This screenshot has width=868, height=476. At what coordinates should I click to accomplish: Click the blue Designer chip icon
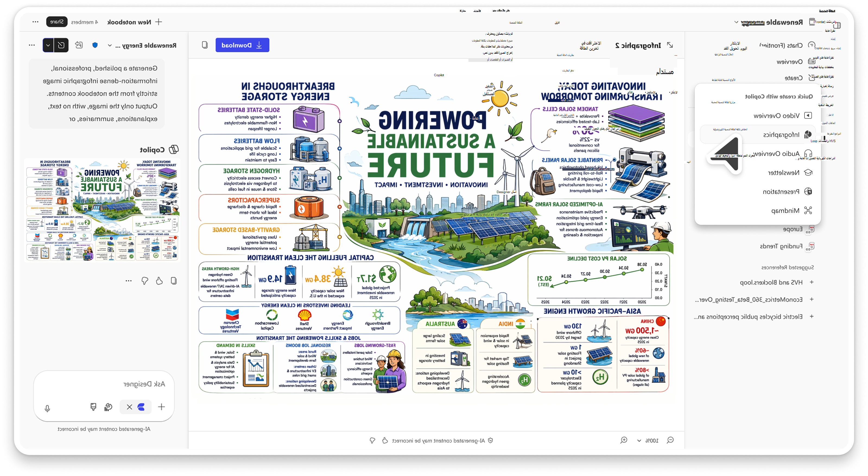(x=141, y=407)
